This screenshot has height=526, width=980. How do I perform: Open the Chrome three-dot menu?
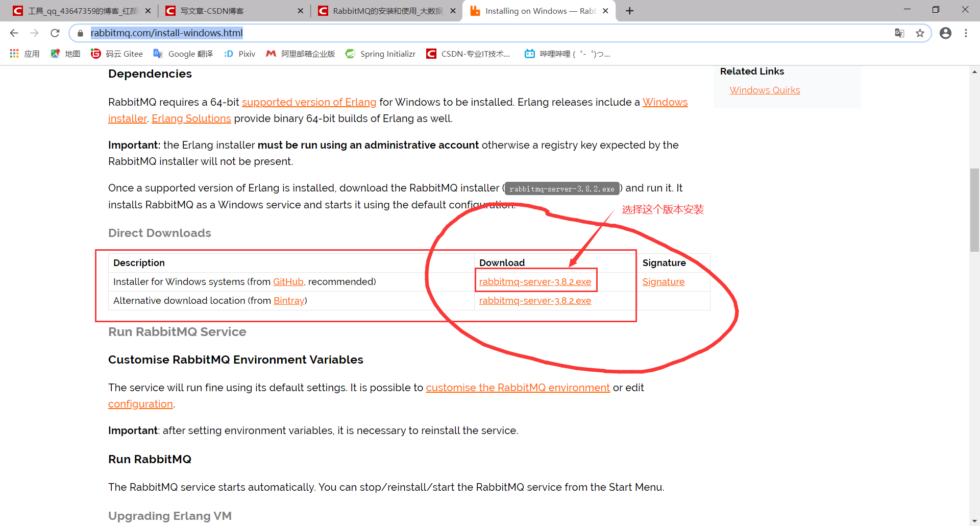point(966,33)
